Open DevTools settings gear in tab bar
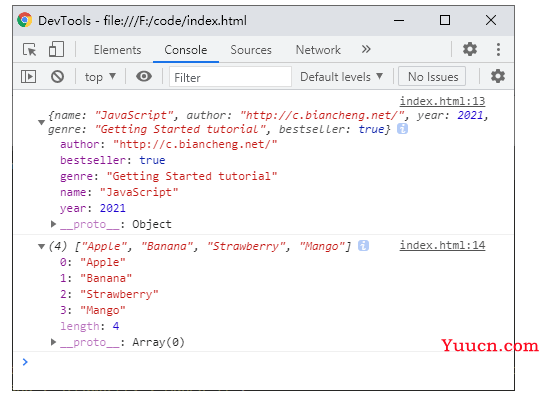 (470, 49)
